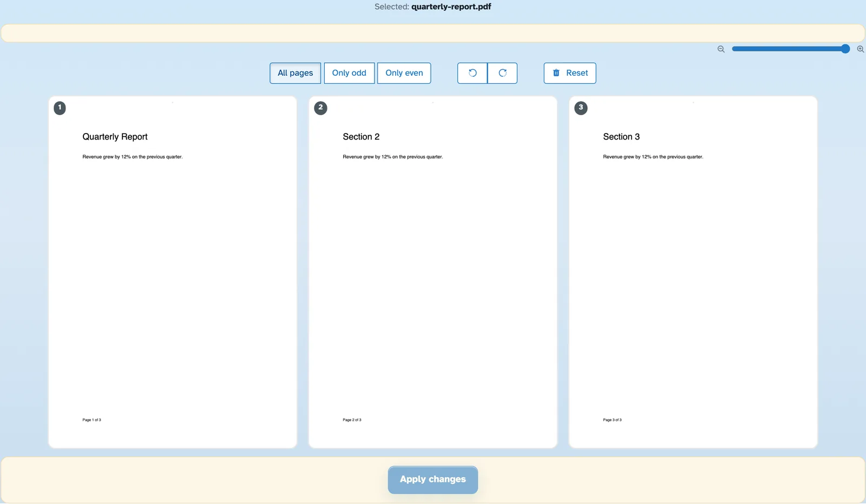
Task: Click the Reset button label
Action: point(577,73)
